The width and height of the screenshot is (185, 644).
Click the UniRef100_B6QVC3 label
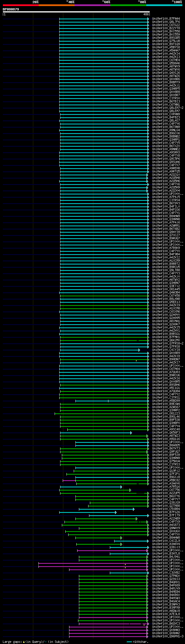(x=166, y=623)
